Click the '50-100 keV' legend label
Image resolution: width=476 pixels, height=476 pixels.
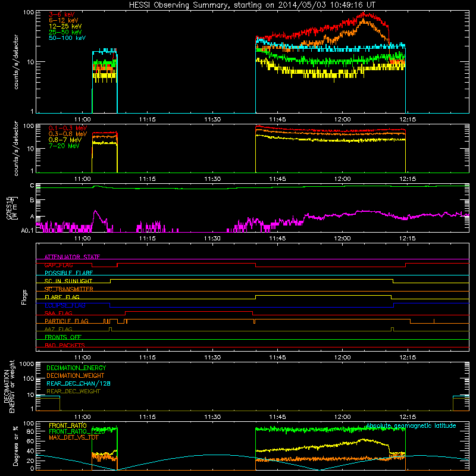click(67, 38)
